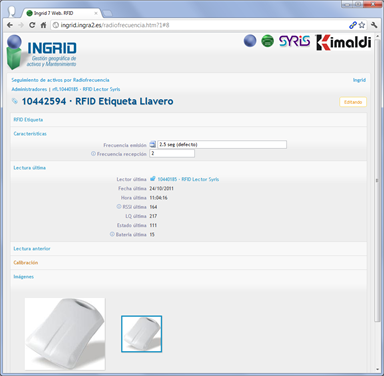
Task: Click the INGRID logo
Action: pyautogui.click(x=42, y=52)
